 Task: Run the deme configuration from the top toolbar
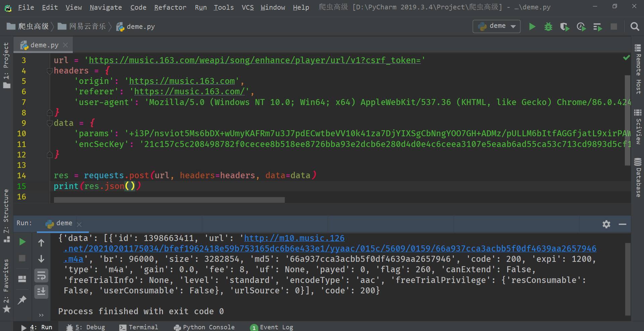[x=532, y=27]
